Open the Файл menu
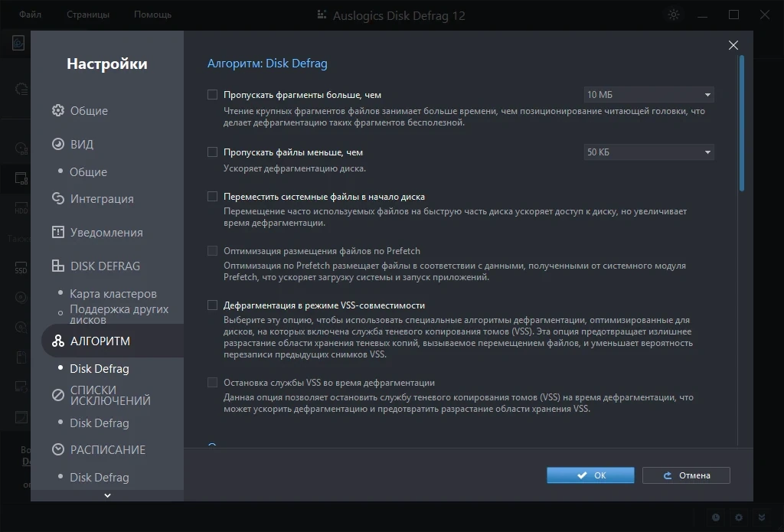This screenshot has height=532, width=784. pyautogui.click(x=30, y=15)
